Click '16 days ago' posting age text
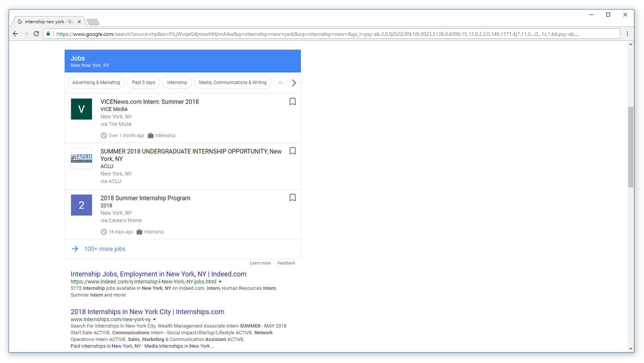644x363 pixels. [x=121, y=232]
